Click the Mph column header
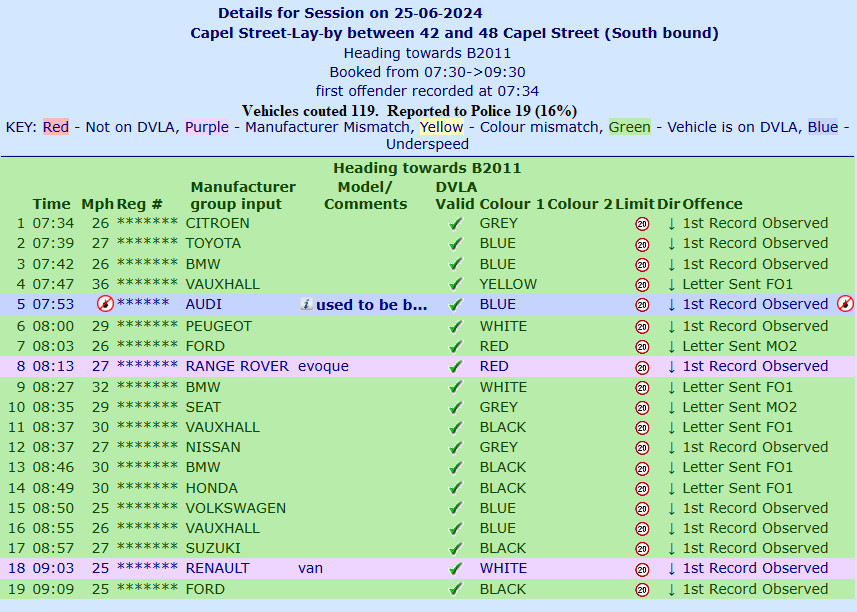The image size is (857, 612). pyautogui.click(x=97, y=204)
